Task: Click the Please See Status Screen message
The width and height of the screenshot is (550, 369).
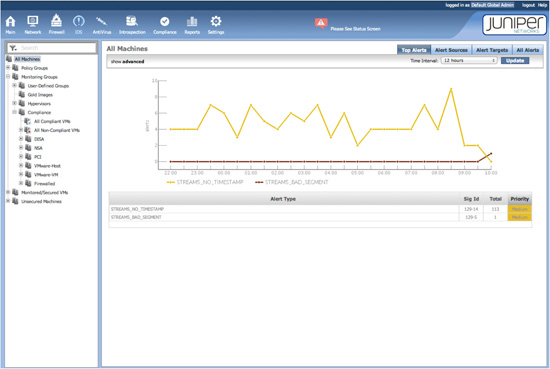Action: click(355, 29)
